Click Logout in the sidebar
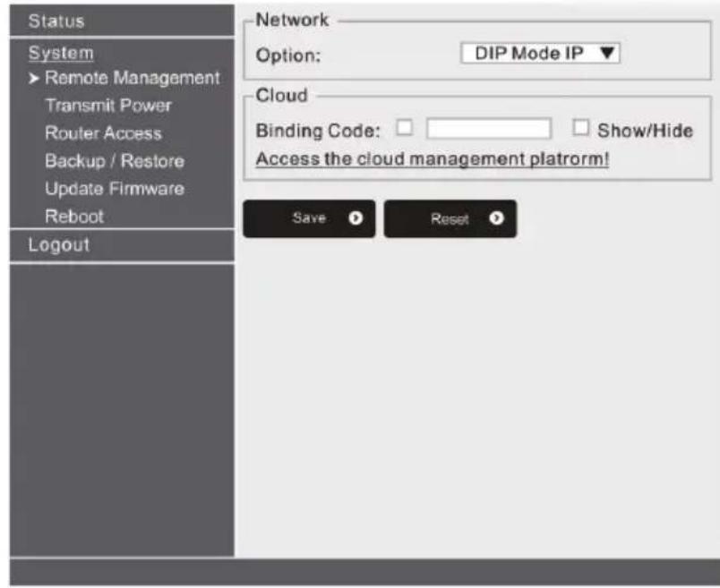Screen dimensions: 720x588 tap(59, 244)
